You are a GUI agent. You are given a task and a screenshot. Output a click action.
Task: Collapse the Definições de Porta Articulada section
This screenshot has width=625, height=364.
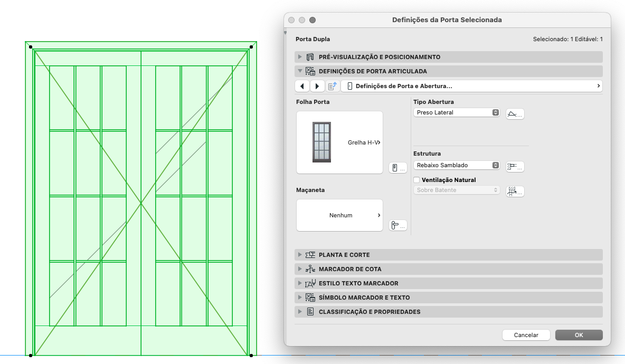click(300, 71)
